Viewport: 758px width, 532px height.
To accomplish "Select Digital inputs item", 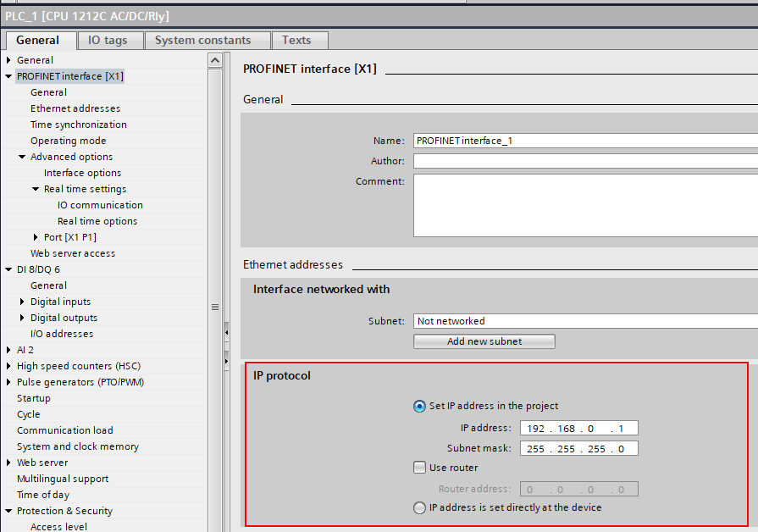I will [60, 302].
